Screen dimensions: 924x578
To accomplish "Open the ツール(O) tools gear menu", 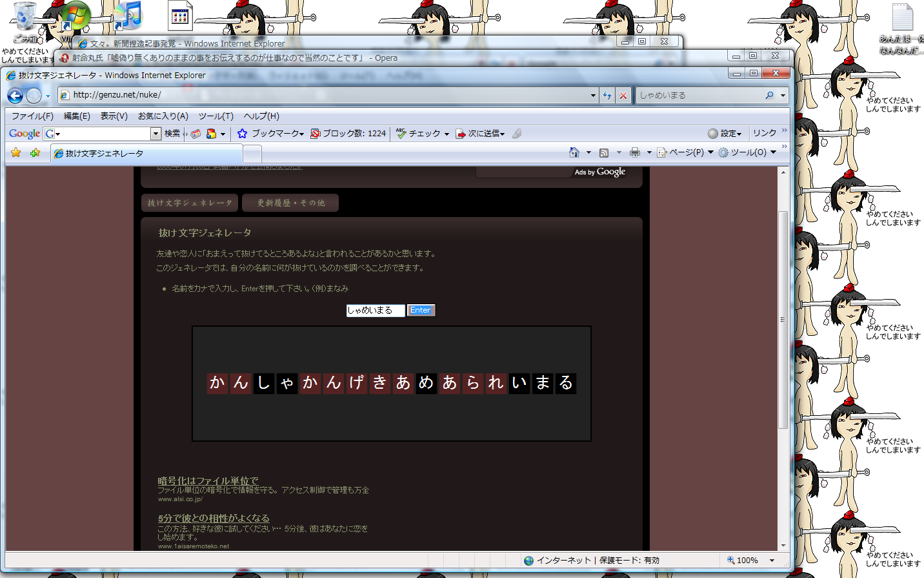I will pos(747,152).
